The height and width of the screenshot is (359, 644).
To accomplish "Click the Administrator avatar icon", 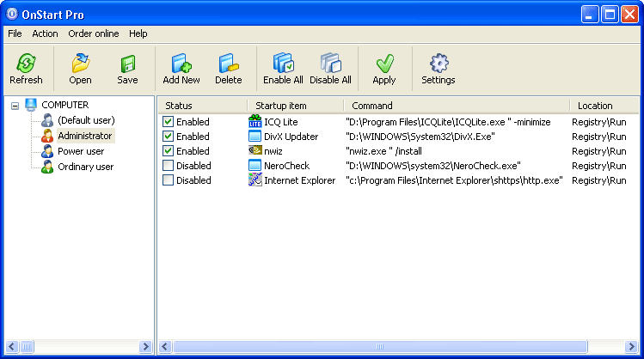I will 47,136.
